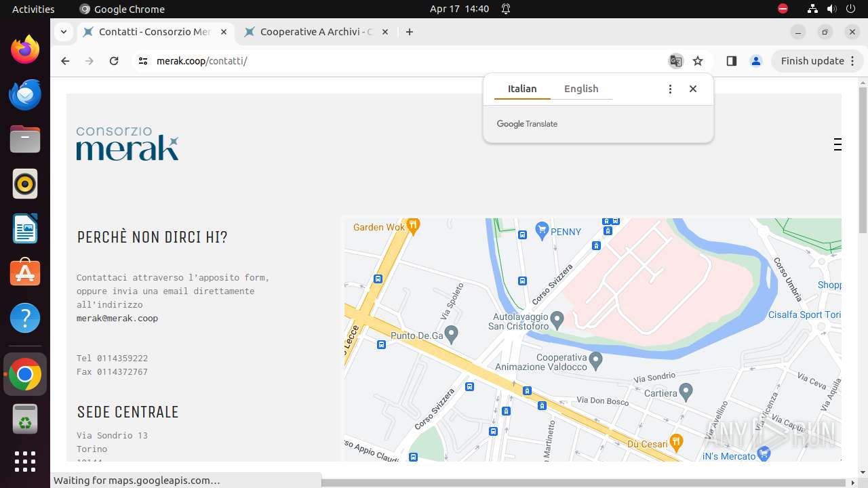868x488 pixels.
Task: Open the Activities overview
Action: pyautogui.click(x=33, y=9)
